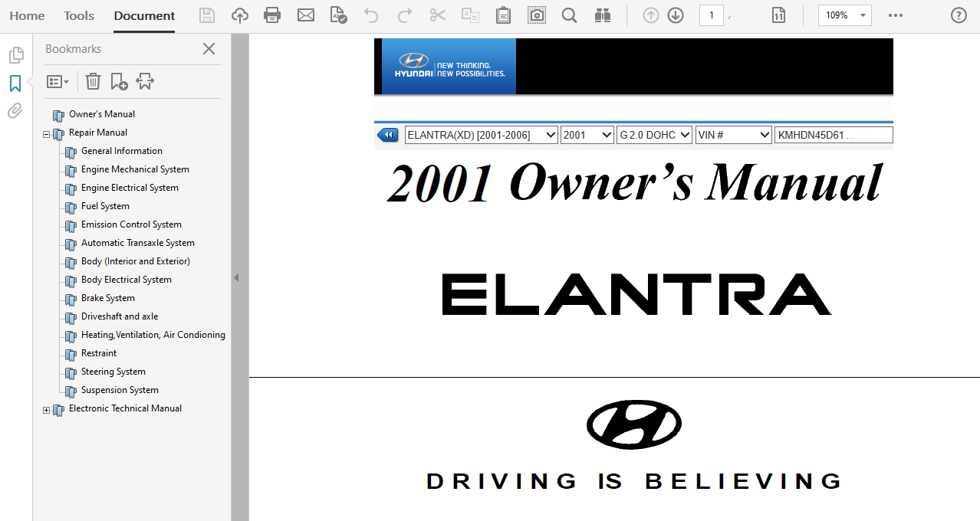This screenshot has height=521, width=980.
Task: Open the Find text magnifier tool
Action: (569, 15)
